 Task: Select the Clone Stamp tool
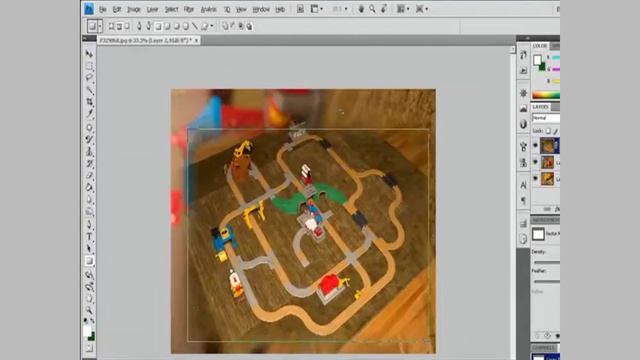(x=89, y=151)
